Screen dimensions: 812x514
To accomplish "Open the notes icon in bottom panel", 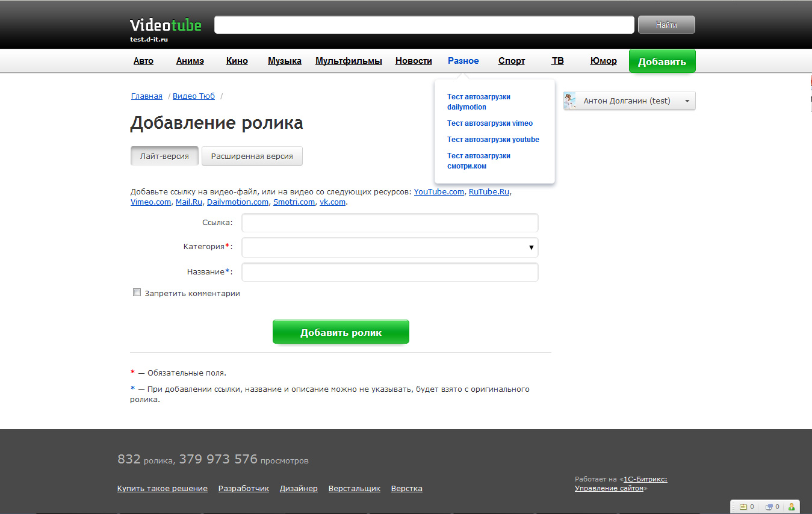I will click(x=743, y=507).
